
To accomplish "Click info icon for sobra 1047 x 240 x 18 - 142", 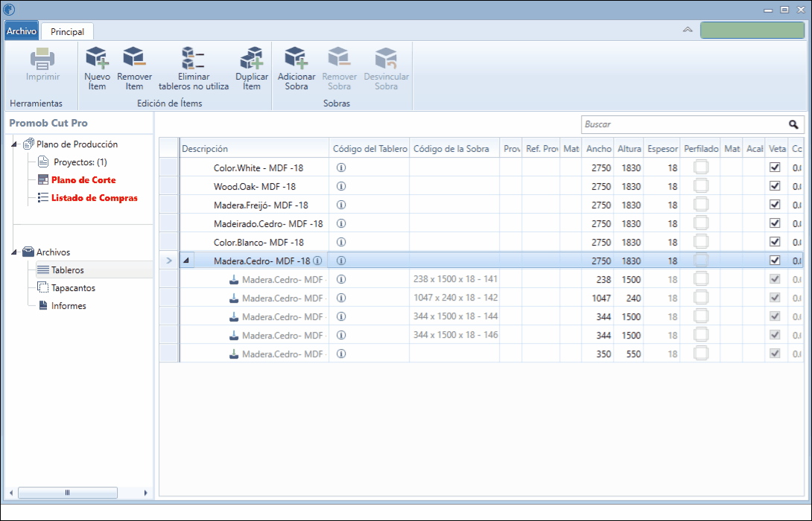I will point(341,298).
